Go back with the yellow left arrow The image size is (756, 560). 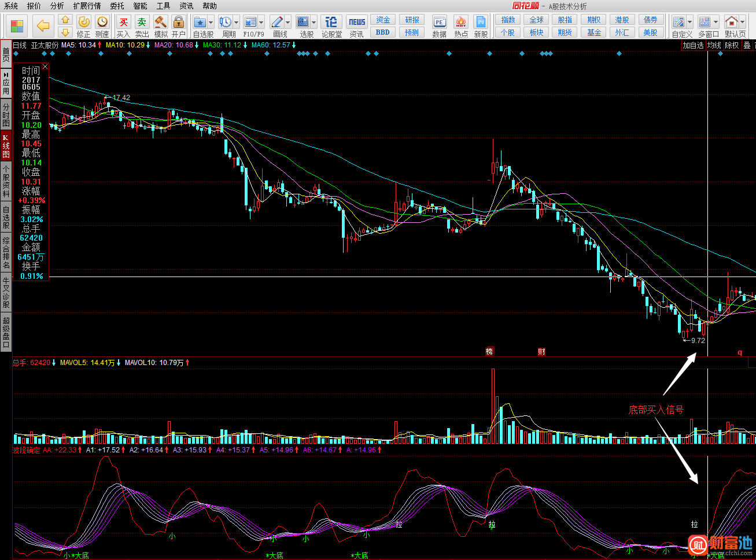coord(43,25)
